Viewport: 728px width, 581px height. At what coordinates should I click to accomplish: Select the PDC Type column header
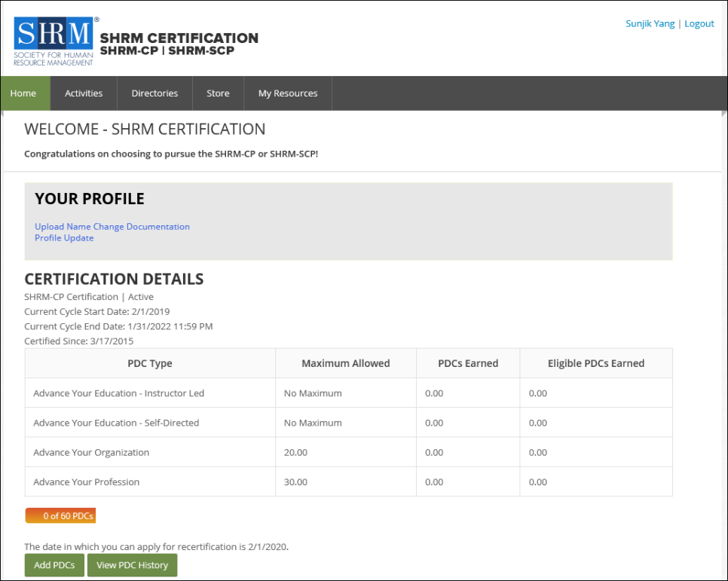point(150,363)
